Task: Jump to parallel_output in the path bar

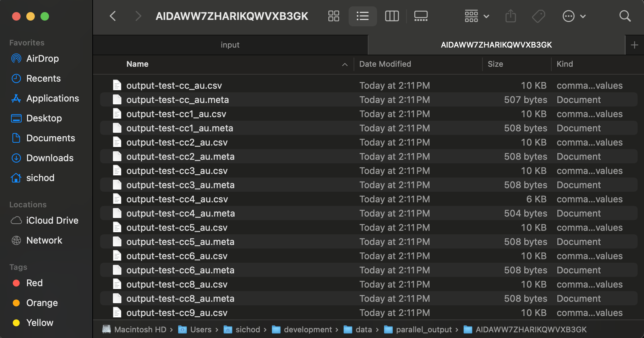Action: pos(423,329)
